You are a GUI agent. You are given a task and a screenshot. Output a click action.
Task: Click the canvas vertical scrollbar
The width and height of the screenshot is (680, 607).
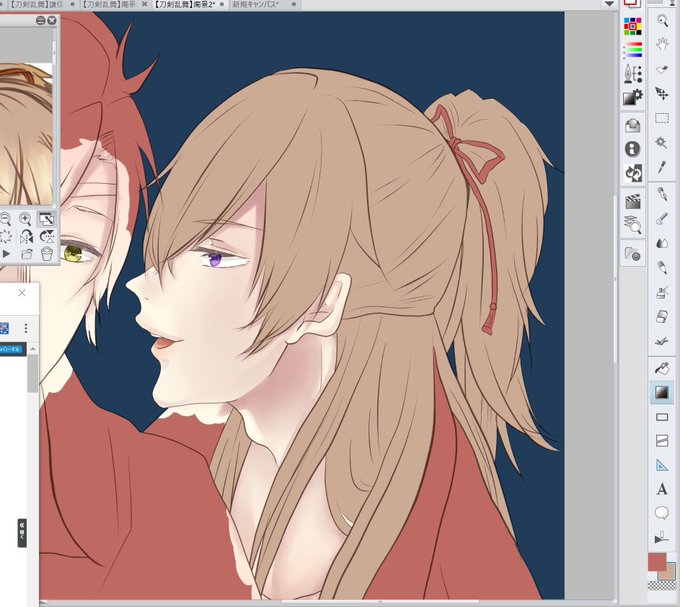[615, 280]
